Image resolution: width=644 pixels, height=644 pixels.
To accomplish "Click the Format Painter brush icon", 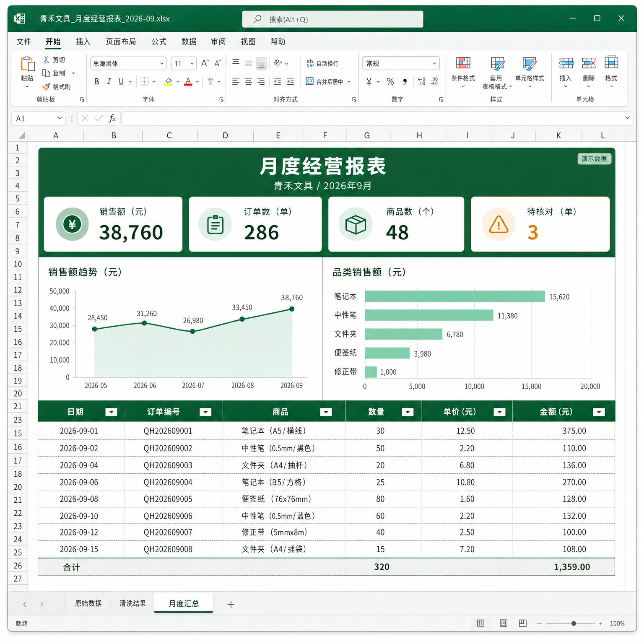I will [46, 87].
